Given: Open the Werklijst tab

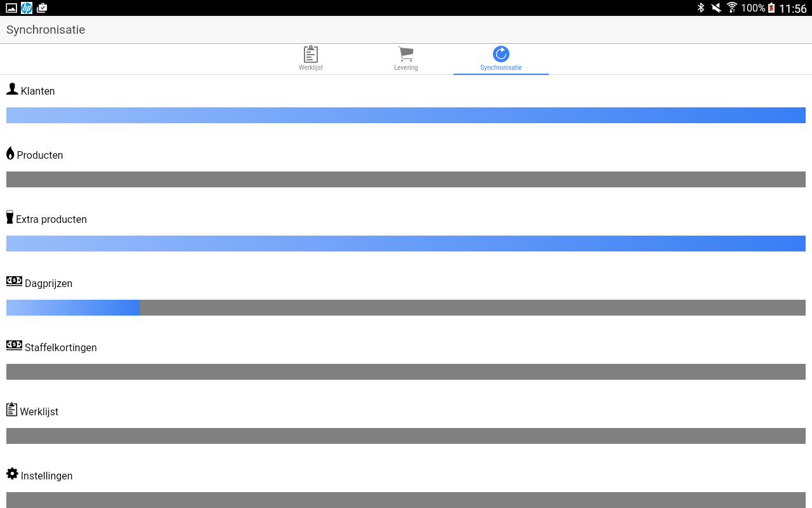Looking at the screenshot, I should point(311,59).
